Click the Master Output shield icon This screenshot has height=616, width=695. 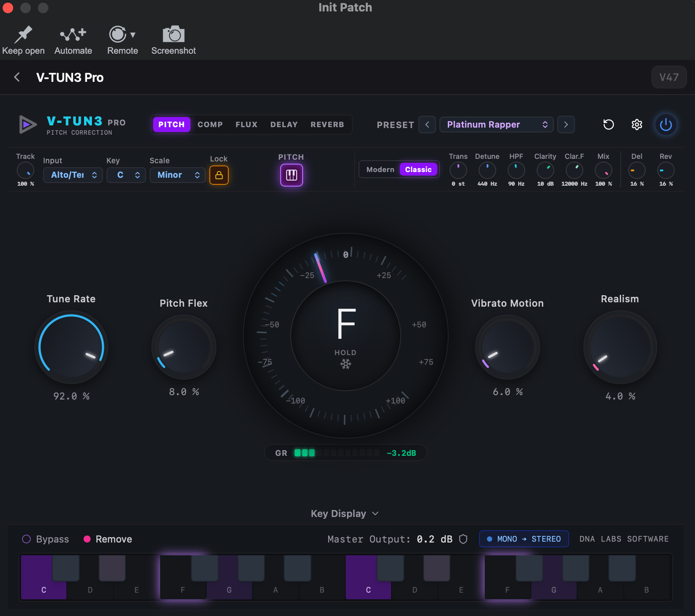coord(463,539)
